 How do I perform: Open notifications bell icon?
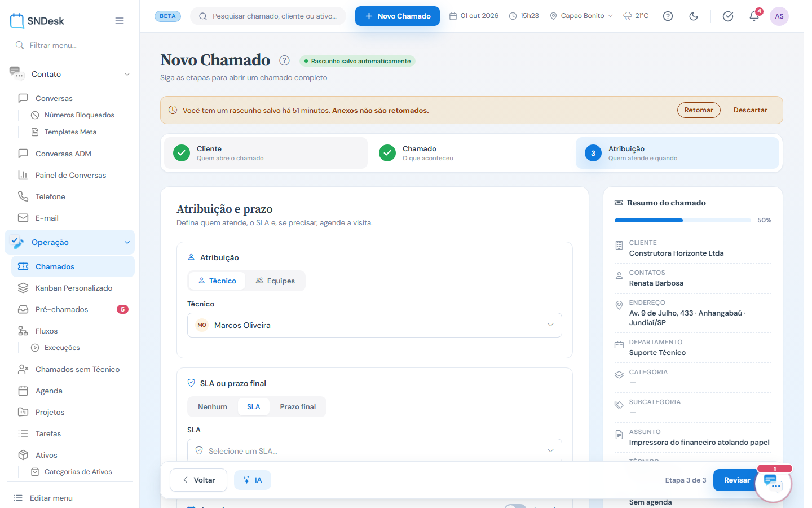click(x=754, y=16)
